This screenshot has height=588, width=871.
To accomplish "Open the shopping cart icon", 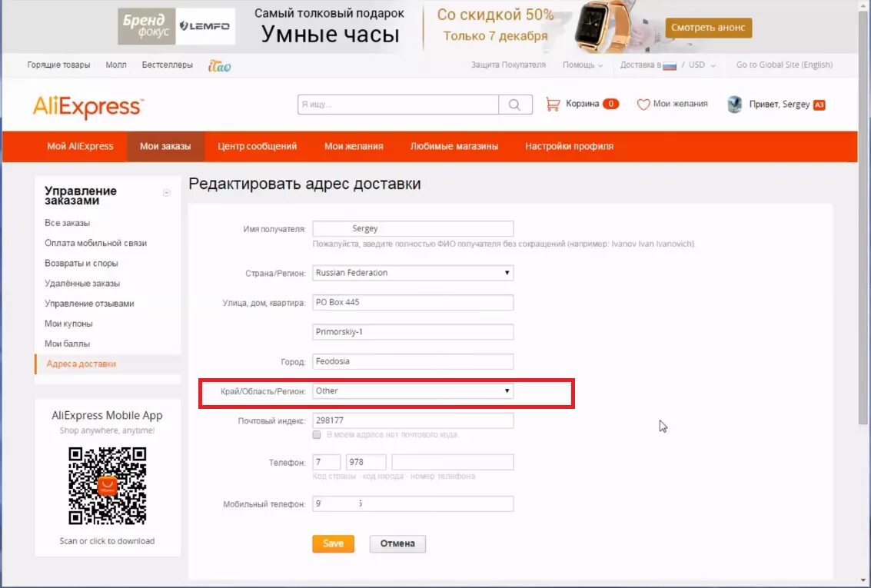I will pos(553,104).
